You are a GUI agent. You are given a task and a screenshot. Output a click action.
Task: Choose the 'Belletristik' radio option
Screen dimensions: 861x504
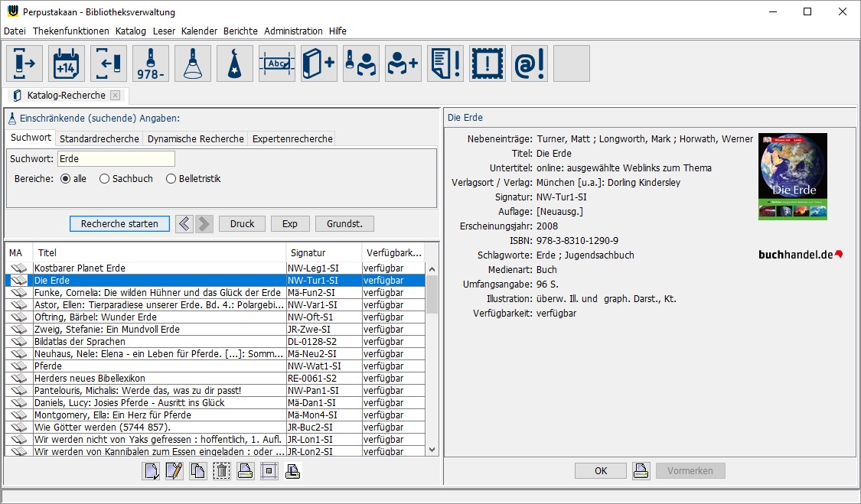pyautogui.click(x=171, y=179)
